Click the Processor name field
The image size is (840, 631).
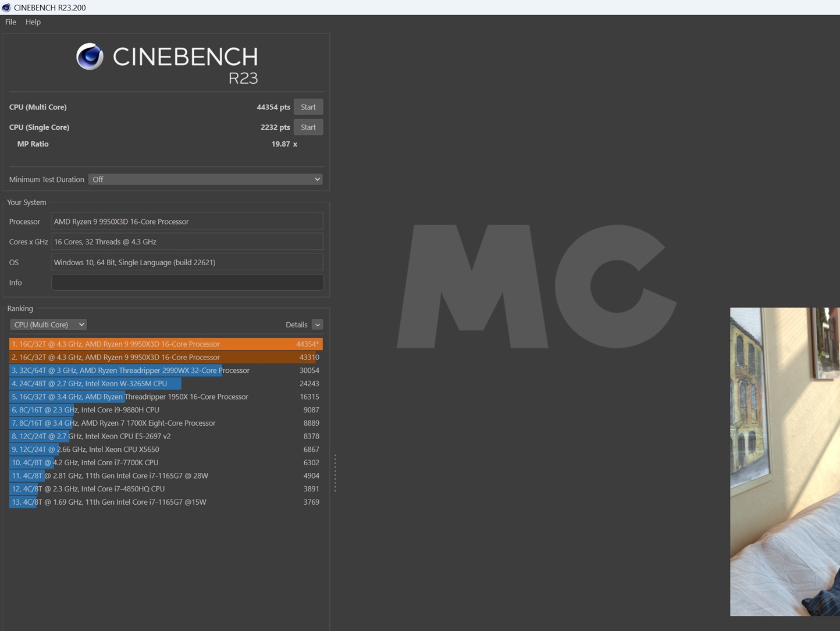[x=187, y=222]
